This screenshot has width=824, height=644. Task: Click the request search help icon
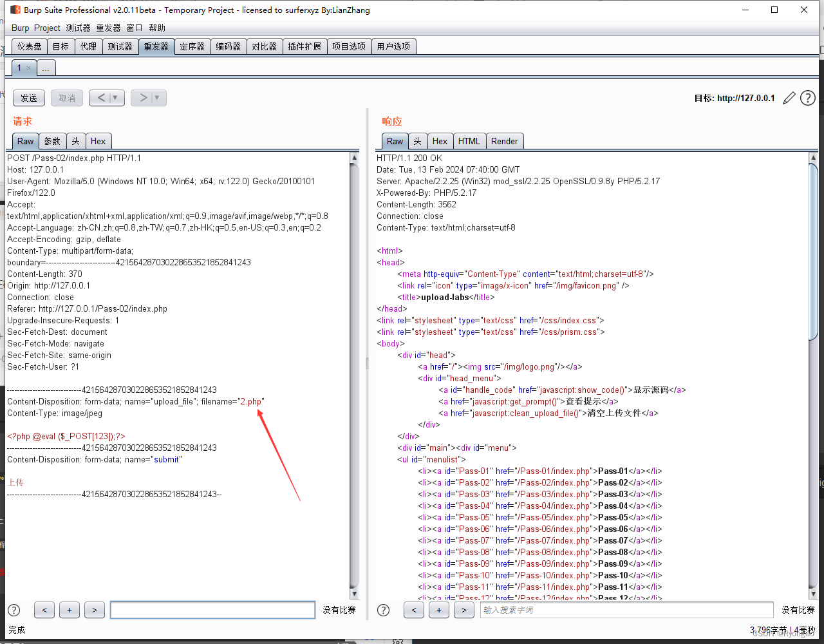pyautogui.click(x=14, y=610)
